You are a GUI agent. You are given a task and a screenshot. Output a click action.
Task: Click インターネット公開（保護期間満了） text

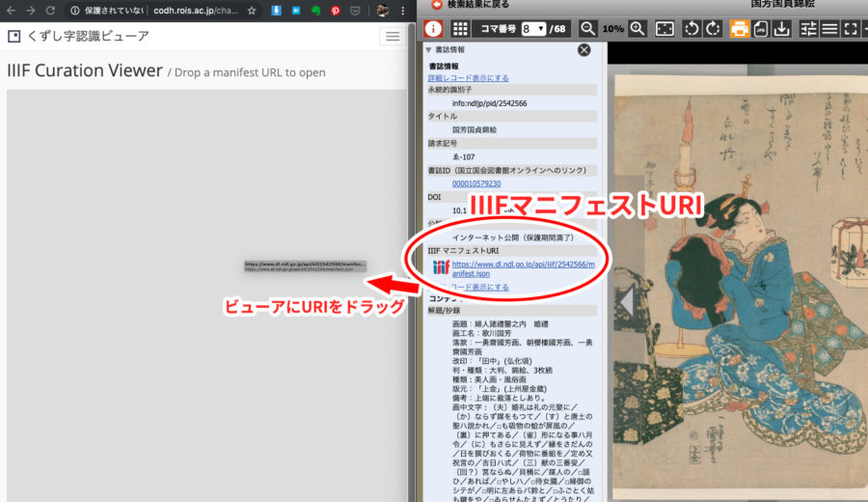(x=513, y=237)
